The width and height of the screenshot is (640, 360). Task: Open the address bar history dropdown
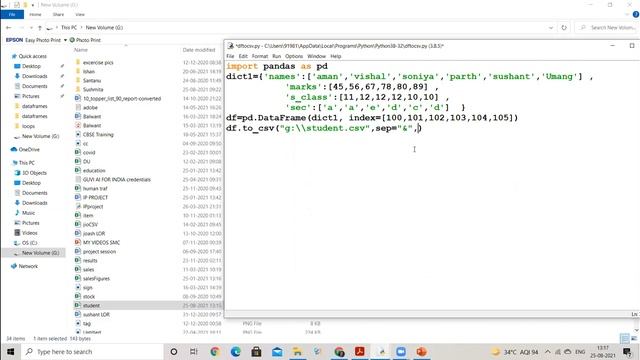pos(551,28)
